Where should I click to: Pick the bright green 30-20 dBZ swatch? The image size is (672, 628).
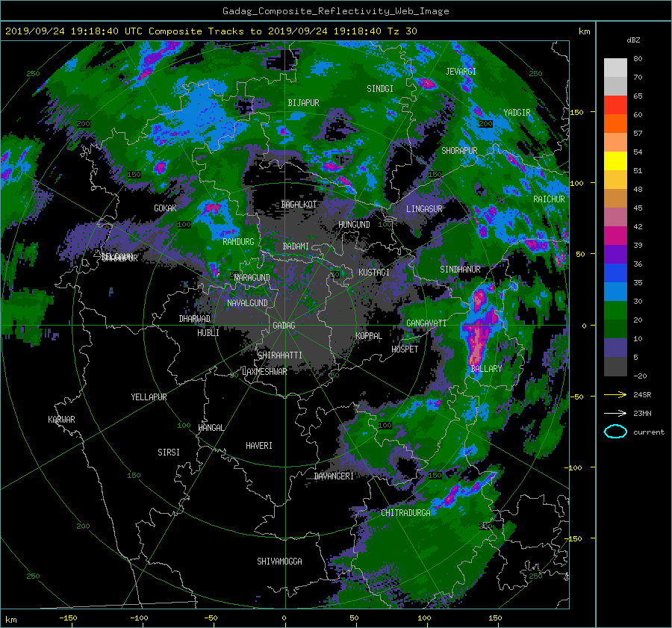(x=615, y=310)
